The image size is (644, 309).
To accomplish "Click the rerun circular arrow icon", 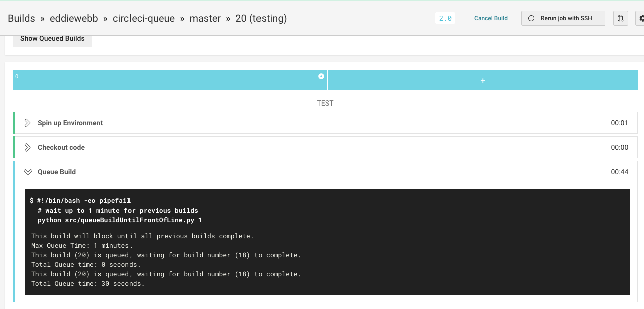I will point(531,18).
